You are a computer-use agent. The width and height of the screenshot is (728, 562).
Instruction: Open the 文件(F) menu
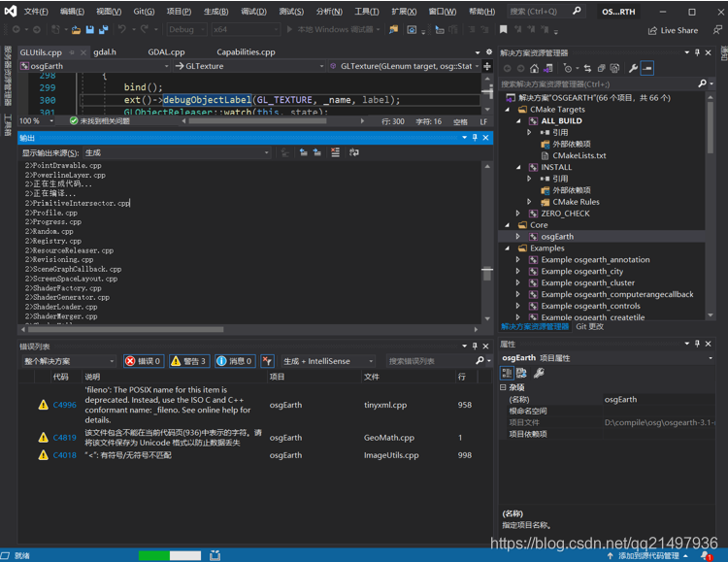coord(36,11)
